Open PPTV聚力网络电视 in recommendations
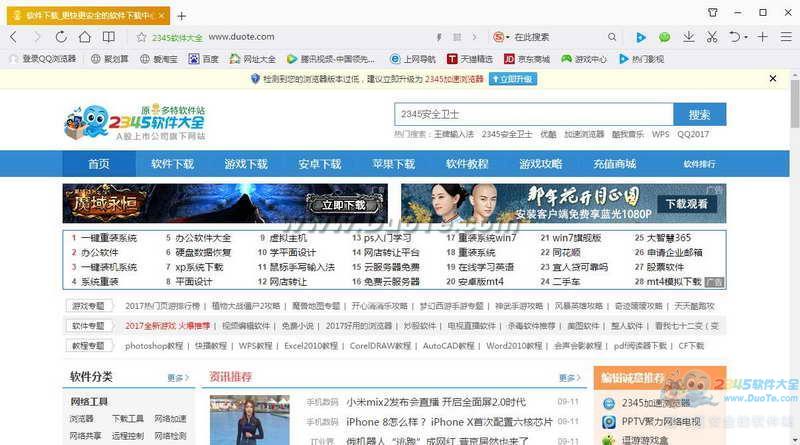The width and height of the screenshot is (800, 445). coord(661,422)
